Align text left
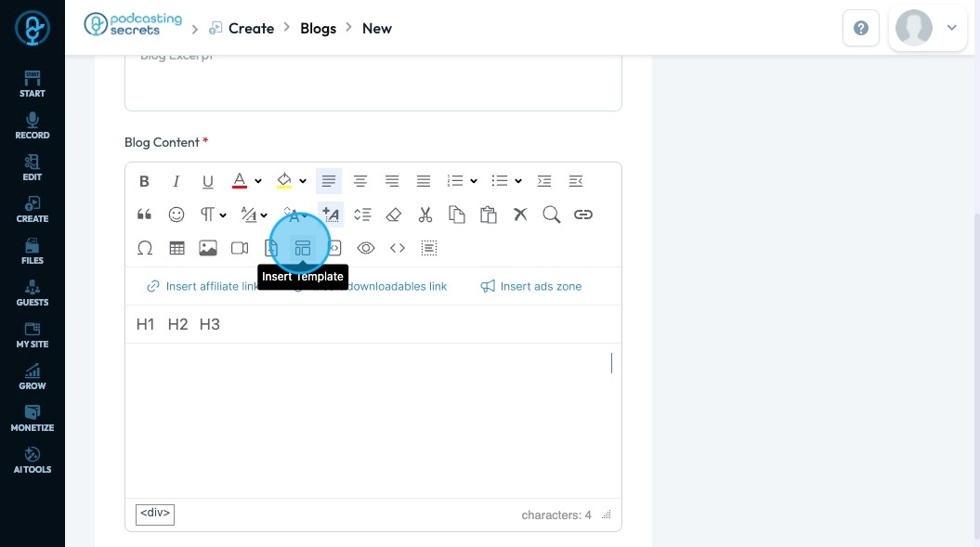The width and height of the screenshot is (980, 547). click(x=329, y=181)
